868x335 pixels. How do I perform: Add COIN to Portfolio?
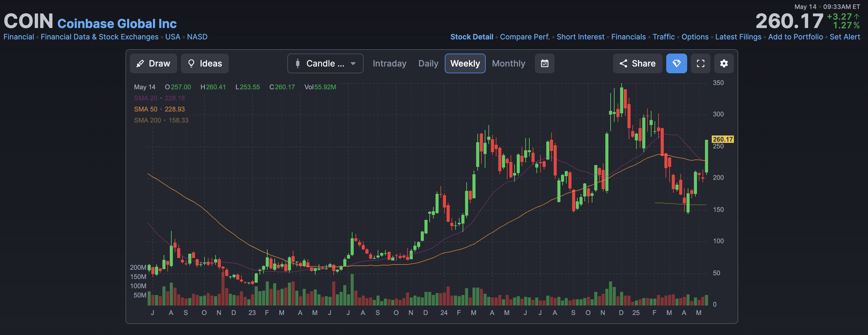tap(795, 37)
